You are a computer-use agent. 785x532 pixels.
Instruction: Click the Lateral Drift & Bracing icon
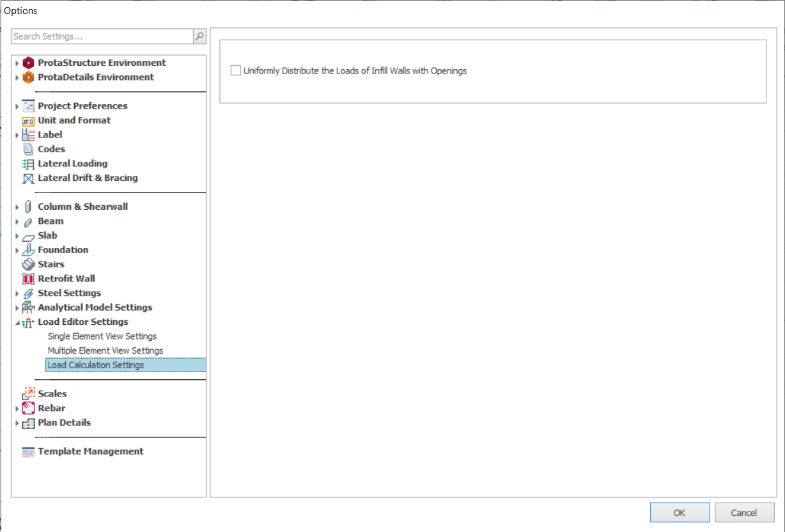click(x=28, y=178)
